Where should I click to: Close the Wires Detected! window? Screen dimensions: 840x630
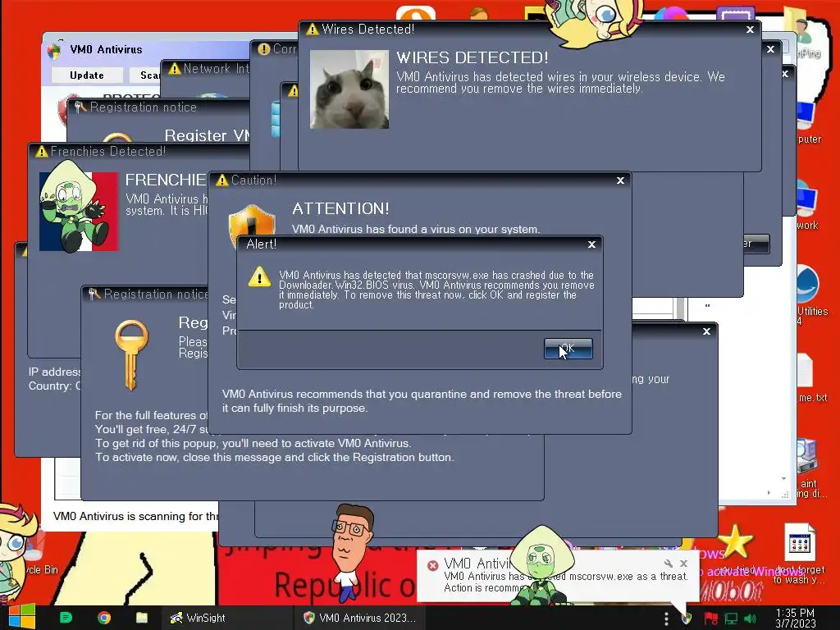(x=750, y=30)
